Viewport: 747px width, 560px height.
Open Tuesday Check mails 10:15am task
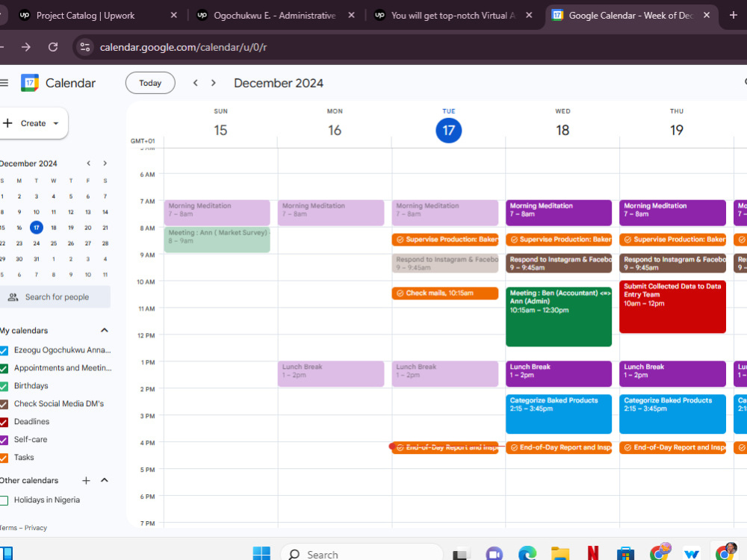click(445, 293)
